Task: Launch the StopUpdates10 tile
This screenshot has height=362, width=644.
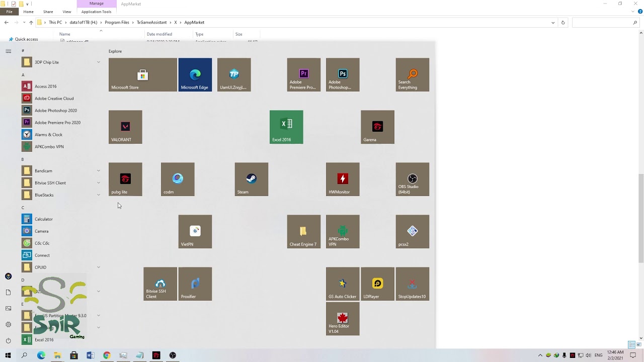Action: pyautogui.click(x=413, y=284)
